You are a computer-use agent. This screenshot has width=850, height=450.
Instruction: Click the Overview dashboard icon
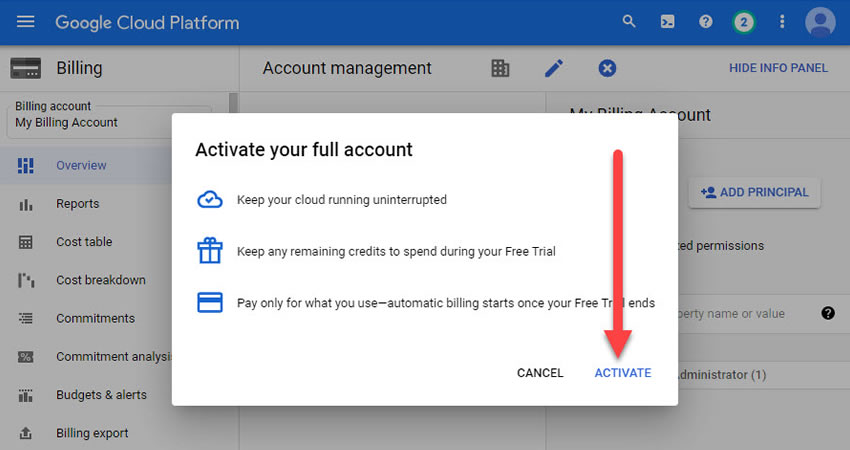tap(25, 165)
